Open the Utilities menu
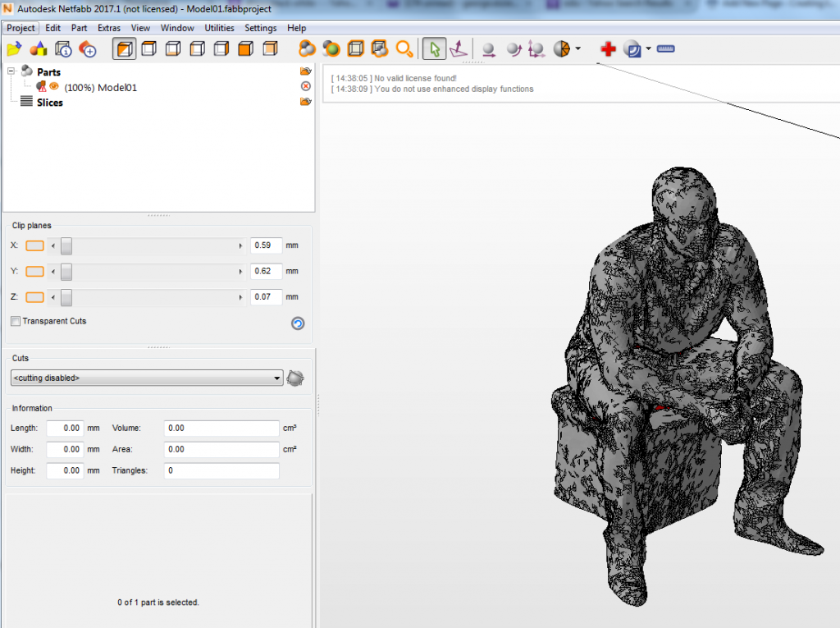 (x=219, y=28)
